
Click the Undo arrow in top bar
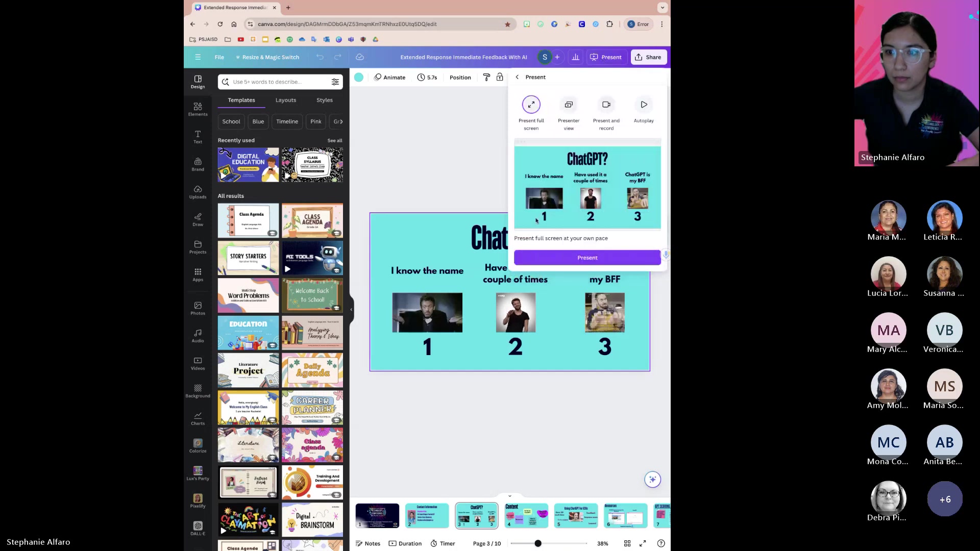pyautogui.click(x=320, y=57)
